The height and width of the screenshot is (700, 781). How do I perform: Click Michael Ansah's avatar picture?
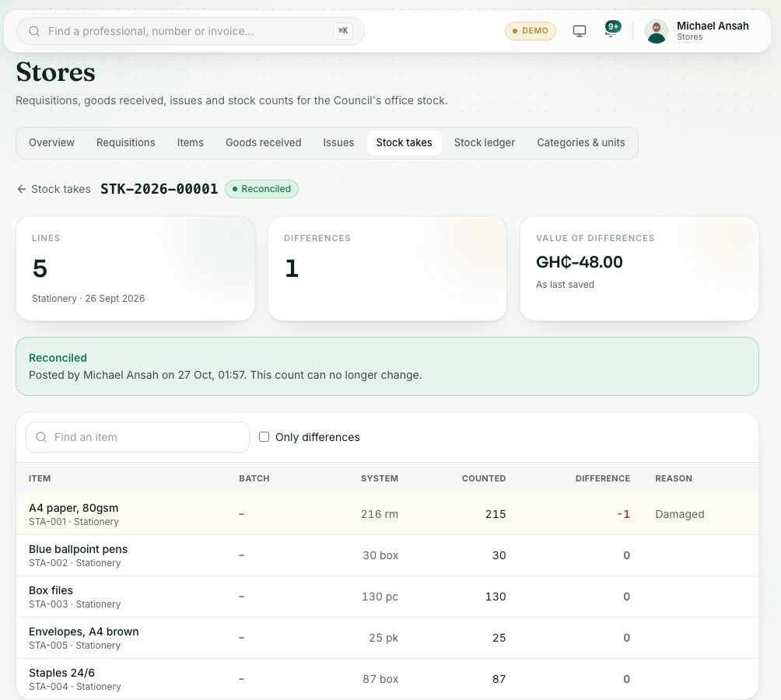(656, 31)
